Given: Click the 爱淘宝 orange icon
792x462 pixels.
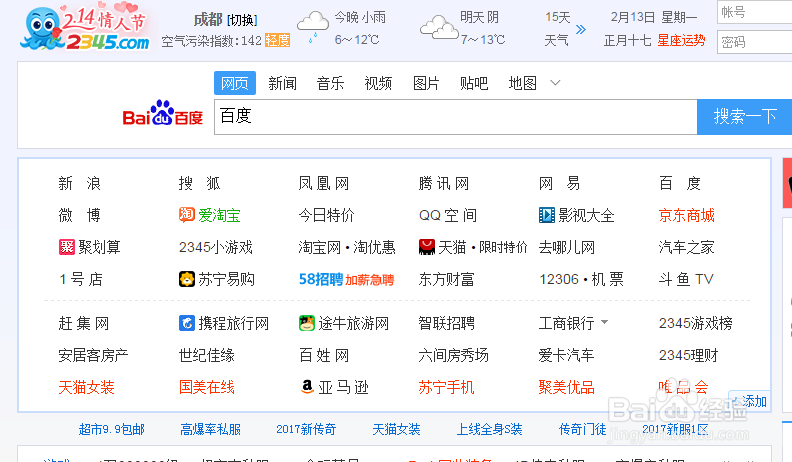Looking at the screenshot, I should (187, 215).
